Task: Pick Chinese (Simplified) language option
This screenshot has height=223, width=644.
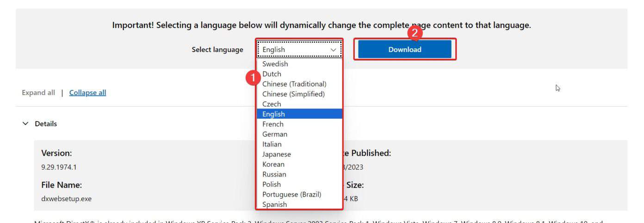Action: 293,94
